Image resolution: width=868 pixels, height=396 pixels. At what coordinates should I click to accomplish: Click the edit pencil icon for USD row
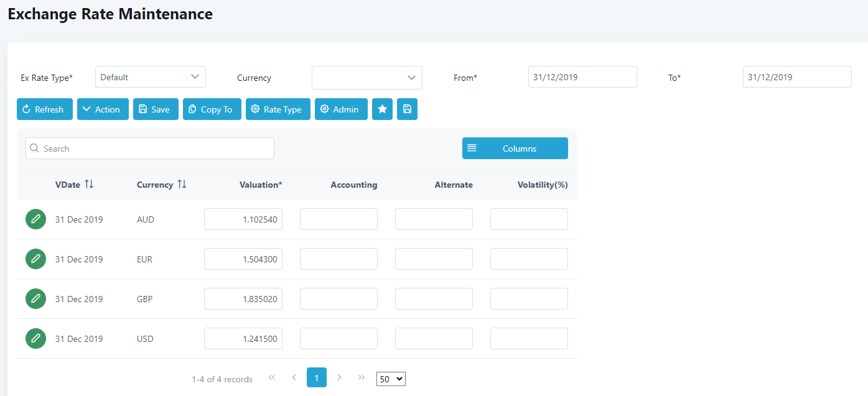click(x=35, y=339)
